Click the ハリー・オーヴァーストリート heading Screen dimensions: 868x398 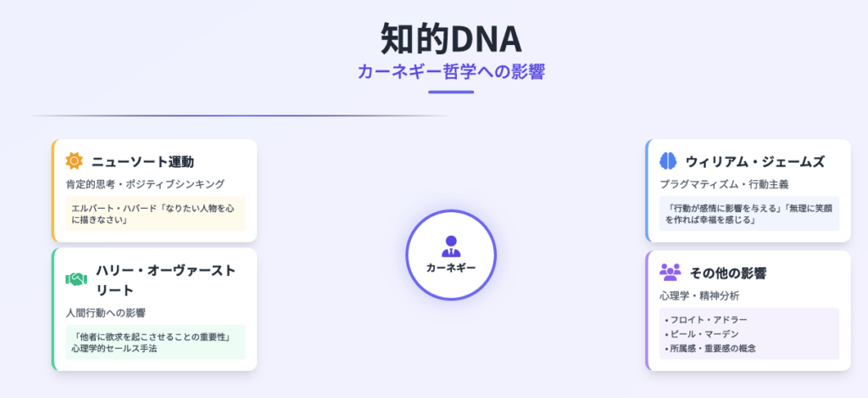[x=165, y=281]
